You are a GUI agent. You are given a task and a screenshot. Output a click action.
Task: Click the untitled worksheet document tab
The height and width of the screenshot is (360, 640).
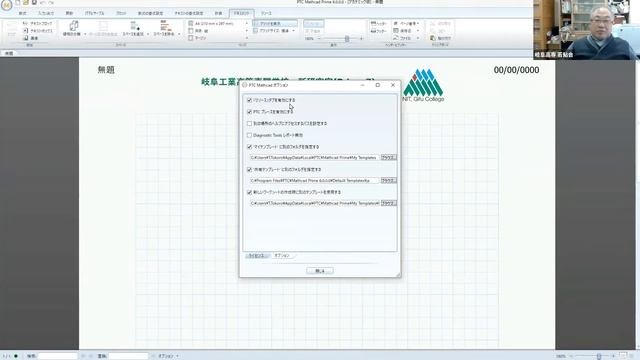(x=9, y=53)
